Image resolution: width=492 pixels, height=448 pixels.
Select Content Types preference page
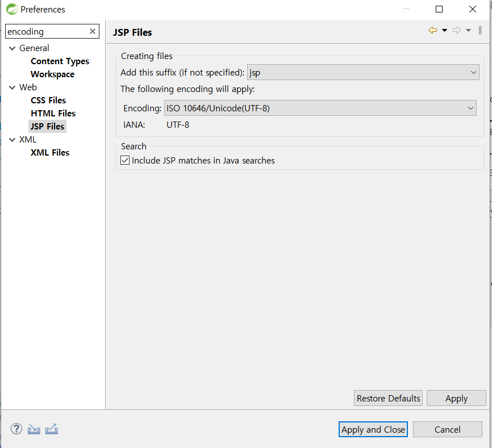click(x=60, y=61)
